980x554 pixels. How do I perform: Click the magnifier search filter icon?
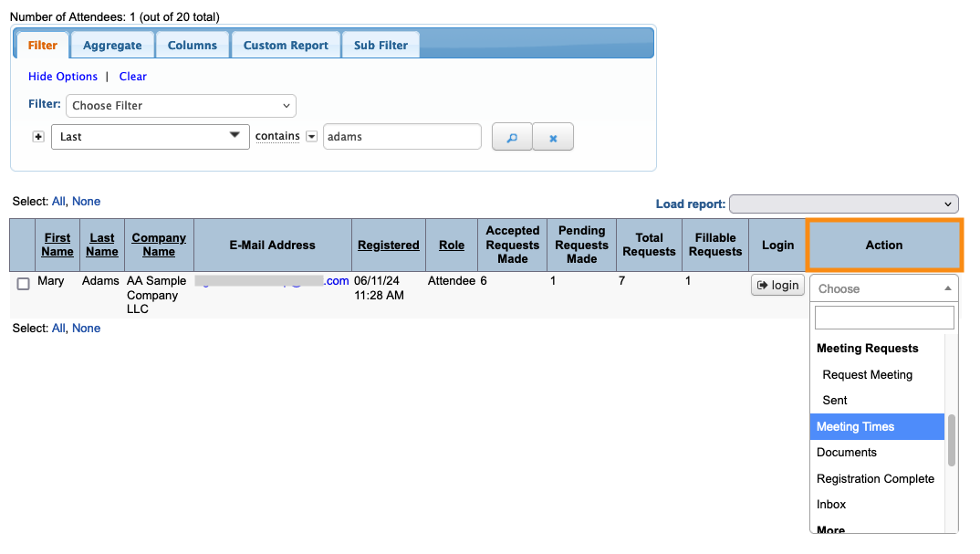[512, 137]
